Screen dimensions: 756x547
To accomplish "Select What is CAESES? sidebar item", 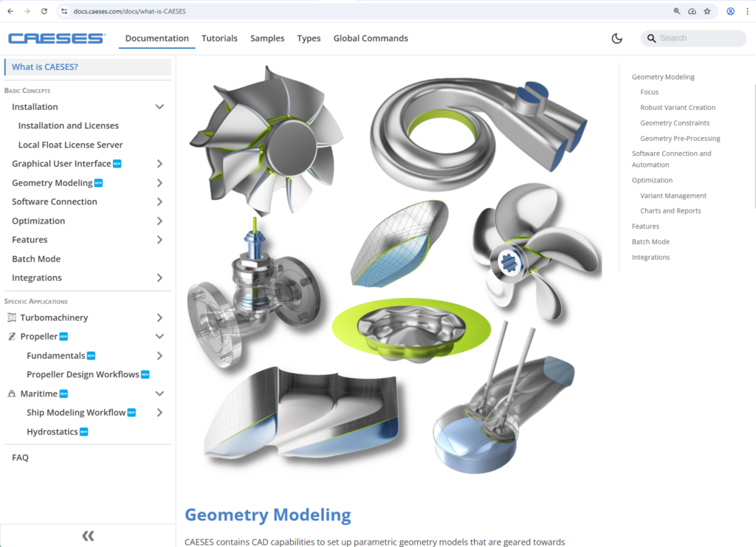I will [88, 67].
